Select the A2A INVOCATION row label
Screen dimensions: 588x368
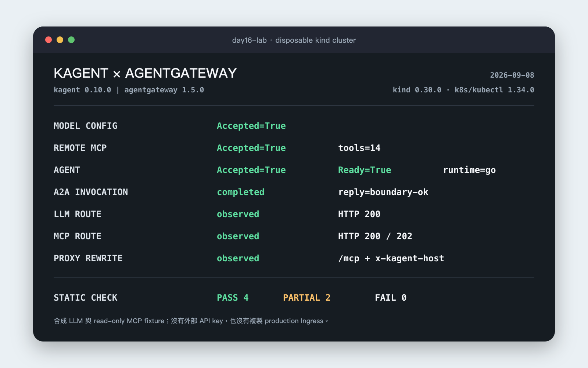(91, 192)
